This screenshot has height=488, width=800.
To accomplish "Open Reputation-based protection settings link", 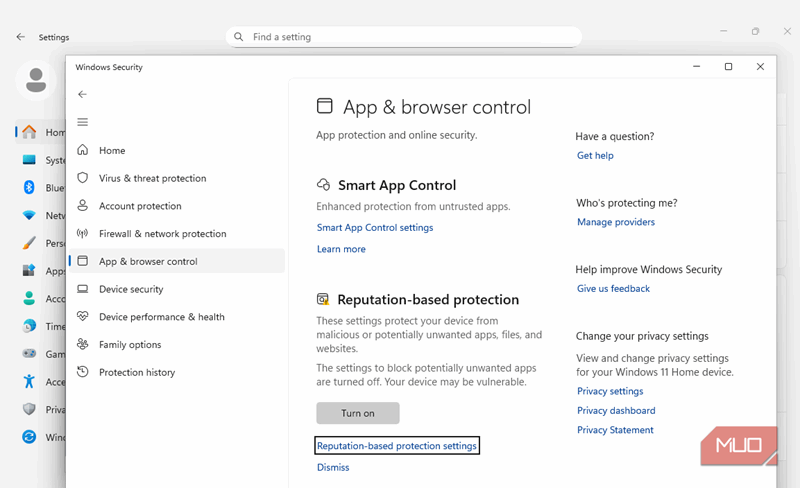I will pos(397,445).
